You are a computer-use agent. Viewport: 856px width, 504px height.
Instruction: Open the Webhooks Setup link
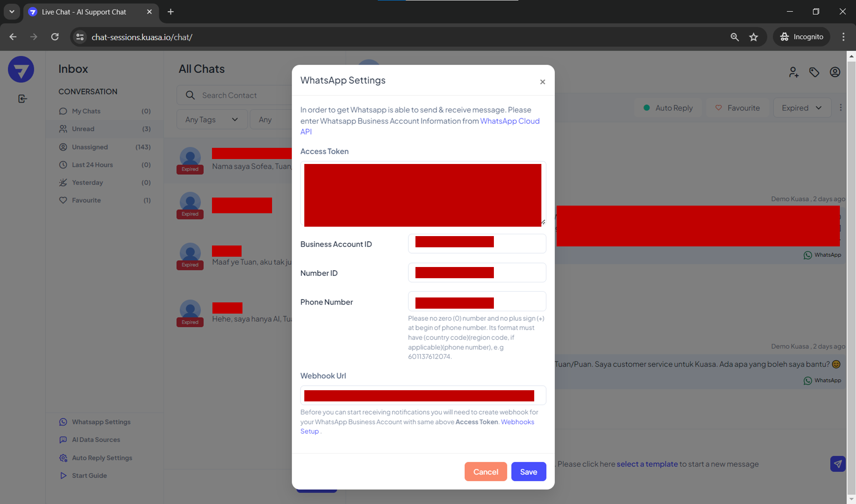[517, 422]
